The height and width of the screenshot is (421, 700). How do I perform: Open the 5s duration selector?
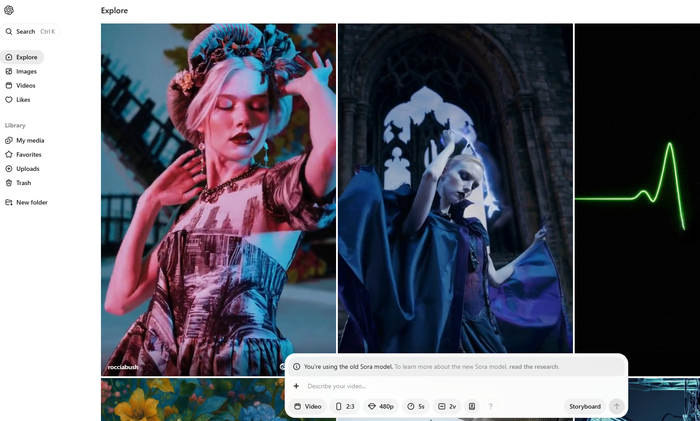416,406
